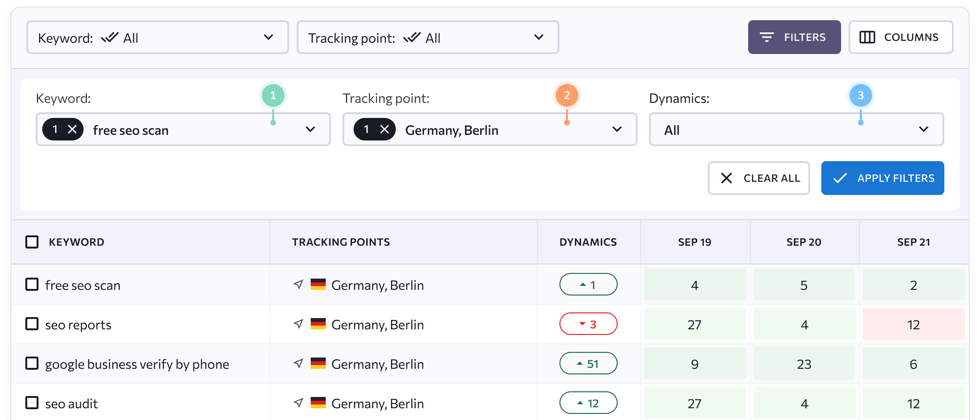
Task: Open the top Tracking point All dropdown
Action: [428, 38]
